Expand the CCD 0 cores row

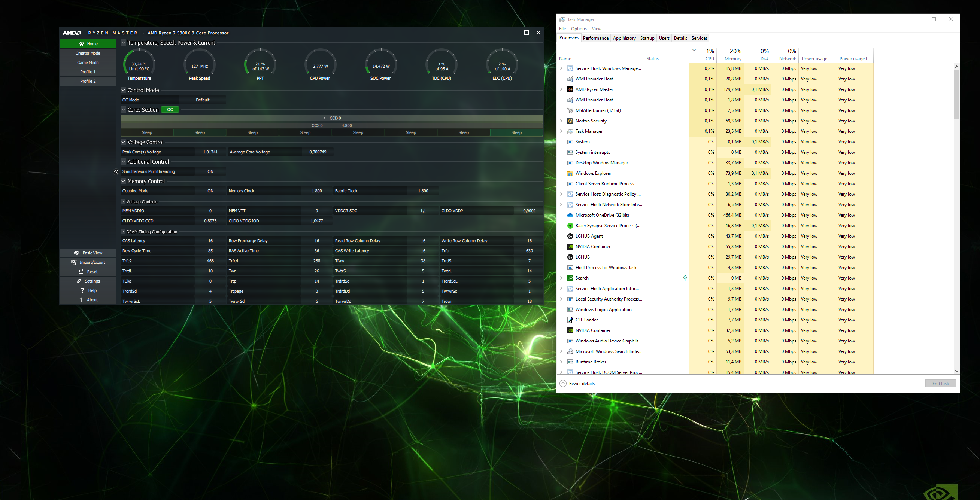[325, 118]
